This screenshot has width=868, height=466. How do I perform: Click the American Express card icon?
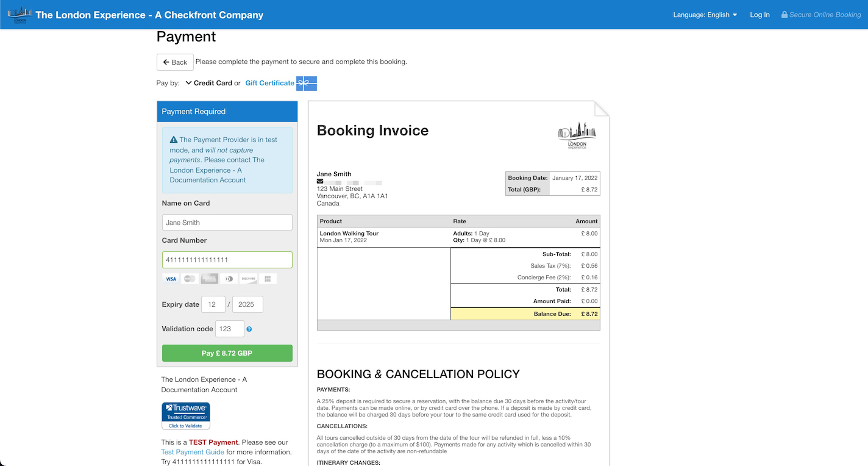pos(210,279)
